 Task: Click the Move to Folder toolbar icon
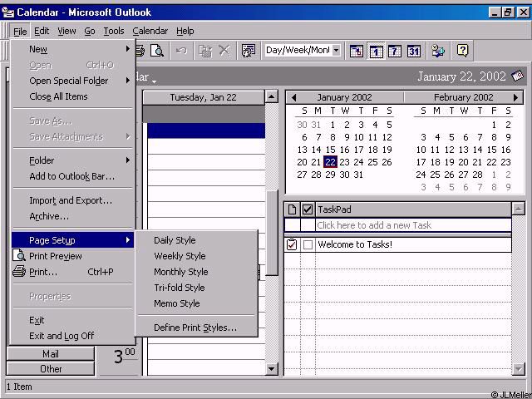coord(205,51)
